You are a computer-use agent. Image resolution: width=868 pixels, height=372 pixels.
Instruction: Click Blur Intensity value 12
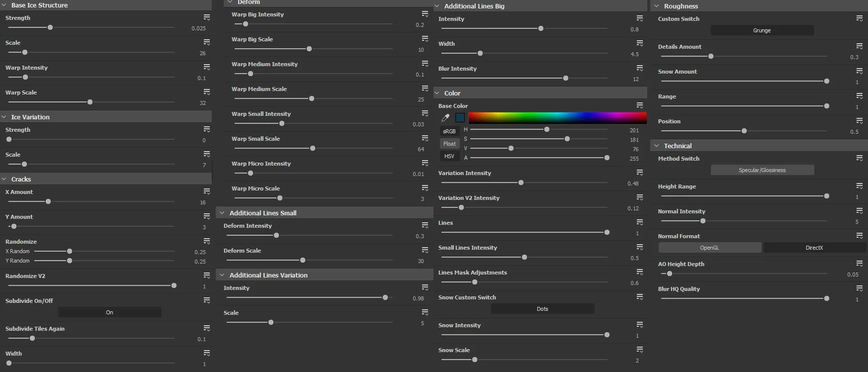tap(636, 79)
